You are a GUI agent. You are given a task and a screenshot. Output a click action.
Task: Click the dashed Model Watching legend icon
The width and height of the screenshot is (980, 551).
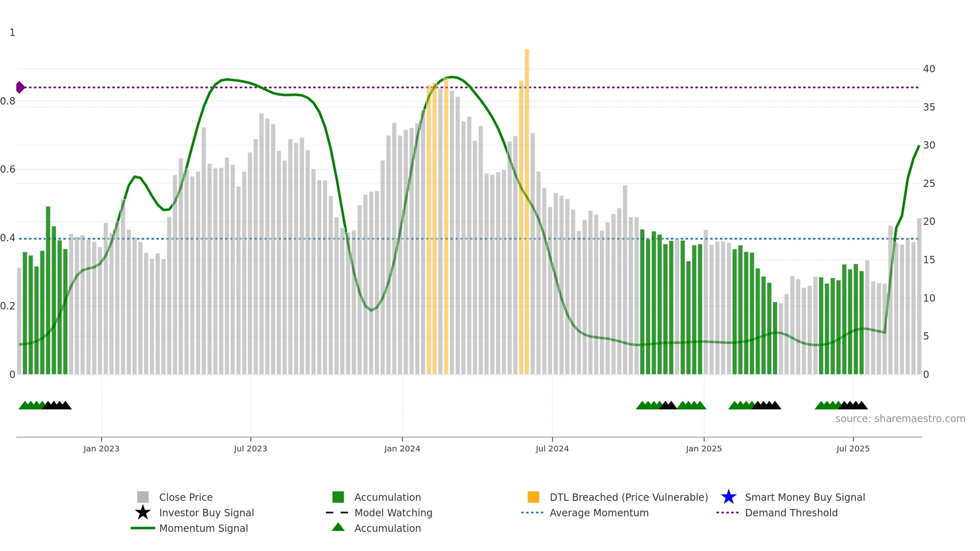pos(337,512)
